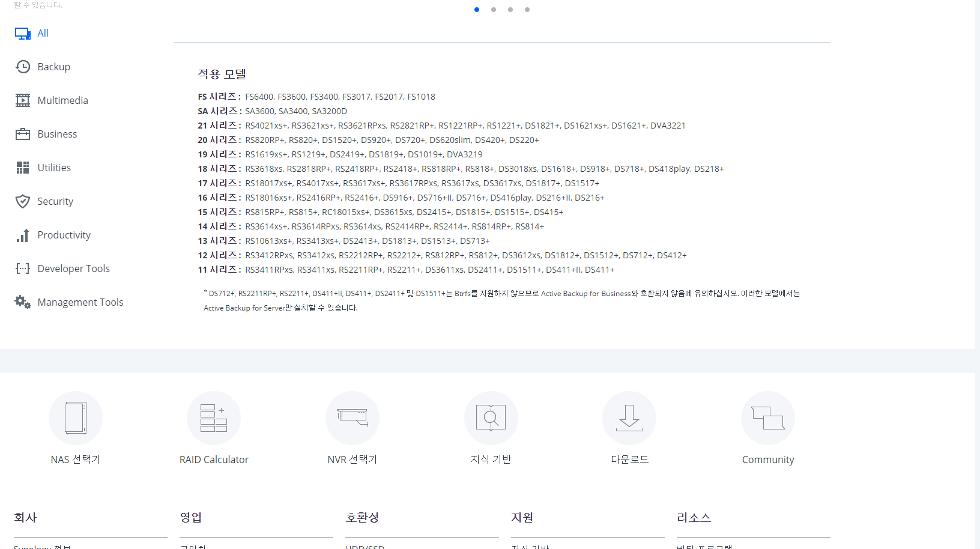Image resolution: width=980 pixels, height=549 pixels.
Task: Click the 적용 모델 section heading
Action: (222, 74)
